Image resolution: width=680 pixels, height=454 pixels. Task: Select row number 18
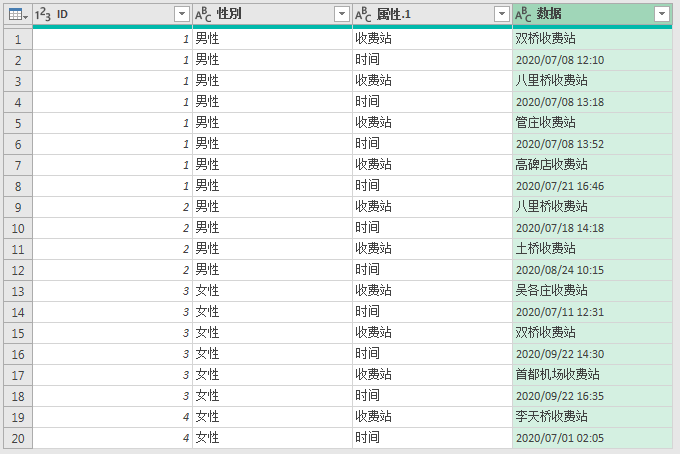click(18, 396)
